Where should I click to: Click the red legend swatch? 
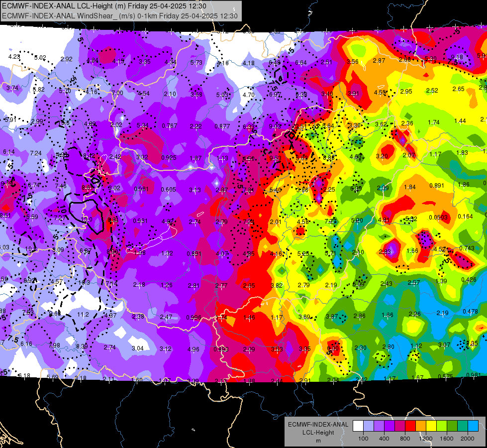[x=410, y=426]
